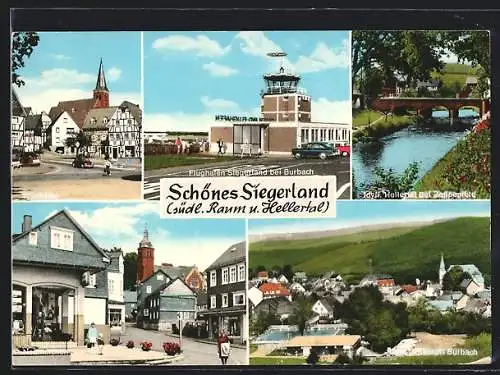Click the "Flughafen Siegerland bei Burbach" caption

[x=251, y=173]
